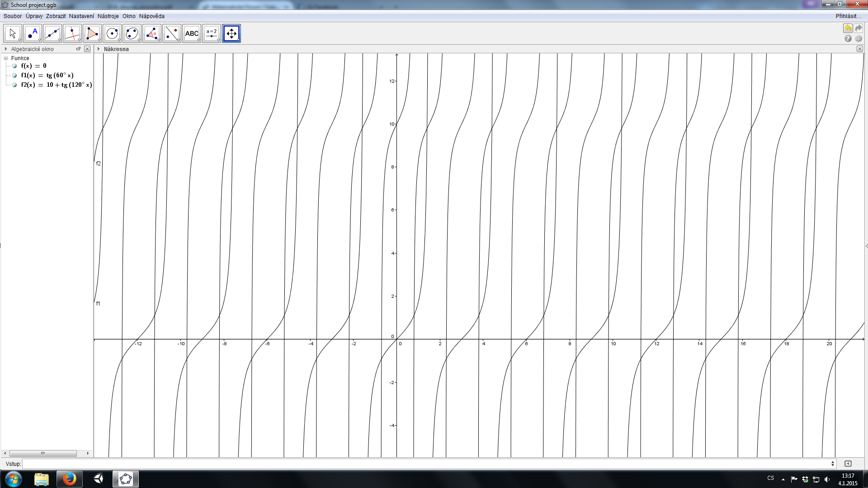Open Point tool submenu arrow
This screenshot has height=488, width=868.
tap(40, 41)
